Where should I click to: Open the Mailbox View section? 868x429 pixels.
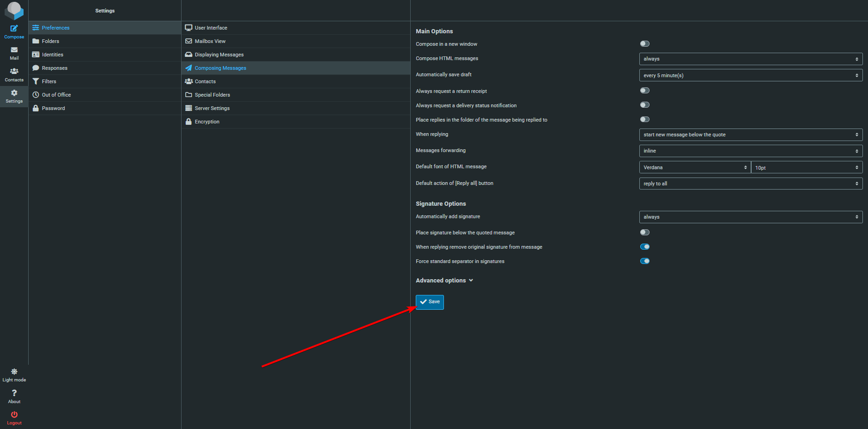pyautogui.click(x=210, y=41)
